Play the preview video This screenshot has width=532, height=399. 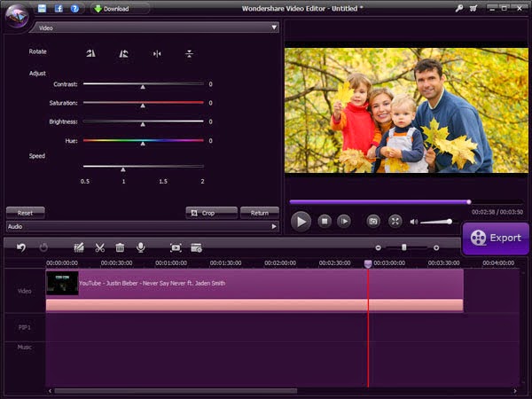[301, 222]
